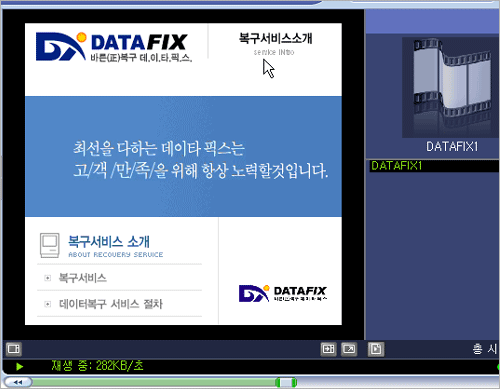Click the 복구서비스소개 service intro heading
This screenshot has height=389, width=500.
(x=275, y=43)
